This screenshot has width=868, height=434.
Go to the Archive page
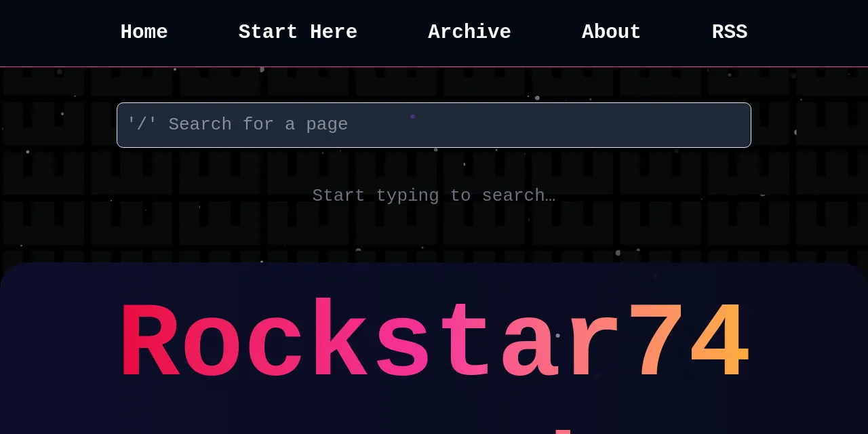point(469,32)
